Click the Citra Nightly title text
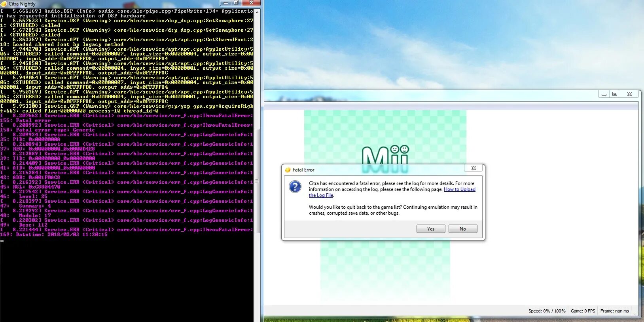The width and height of the screenshot is (644, 322). (x=22, y=4)
